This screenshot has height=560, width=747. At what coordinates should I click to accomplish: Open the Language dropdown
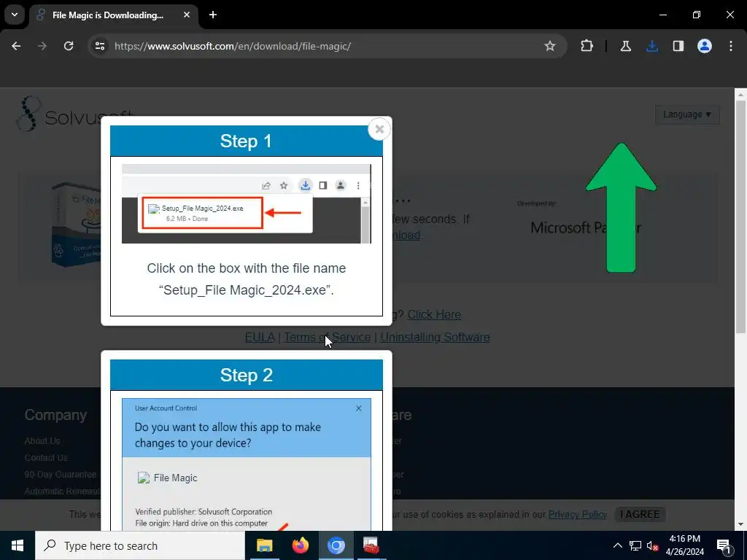(x=687, y=114)
